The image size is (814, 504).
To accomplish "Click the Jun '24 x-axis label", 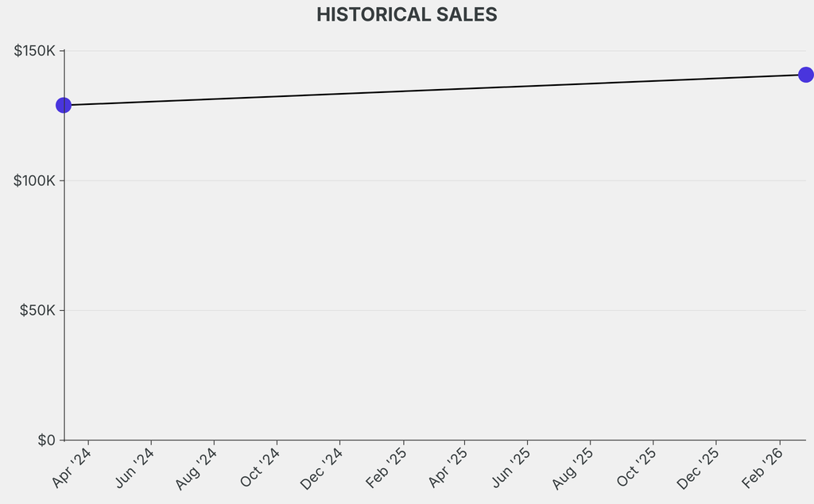I will coord(134,468).
